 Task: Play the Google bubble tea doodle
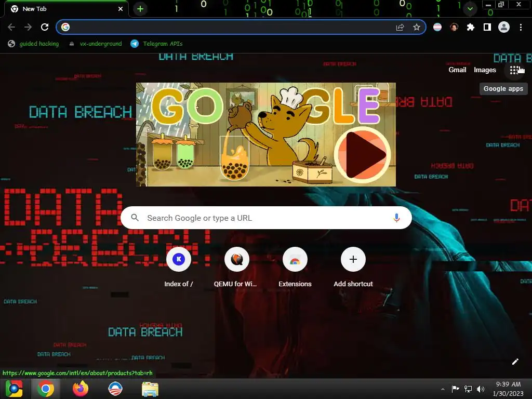[x=362, y=155]
